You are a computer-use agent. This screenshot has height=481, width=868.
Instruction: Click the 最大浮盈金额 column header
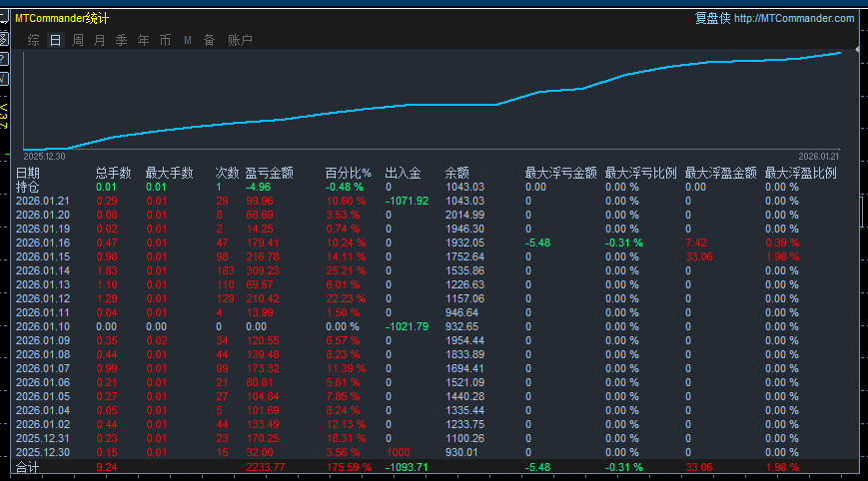[721, 173]
